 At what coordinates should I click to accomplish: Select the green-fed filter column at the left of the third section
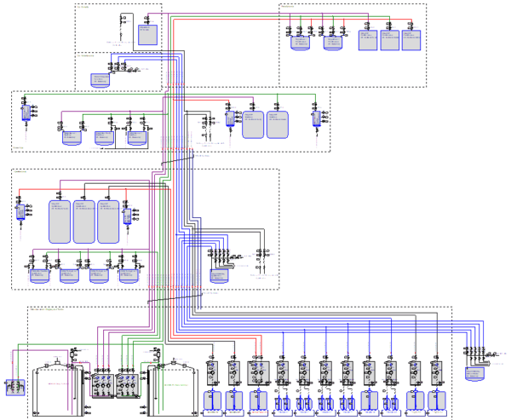(x=26, y=112)
